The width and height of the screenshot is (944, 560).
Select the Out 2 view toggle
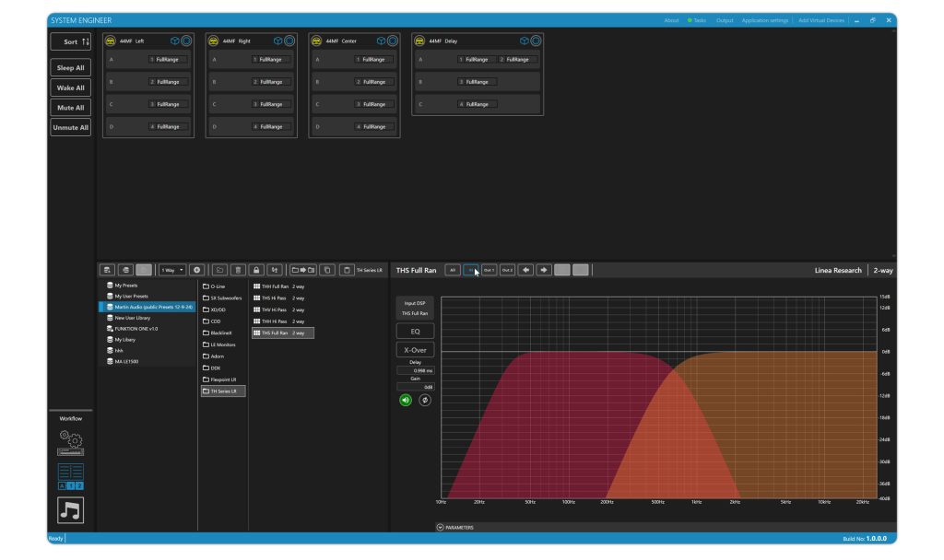coord(507,270)
